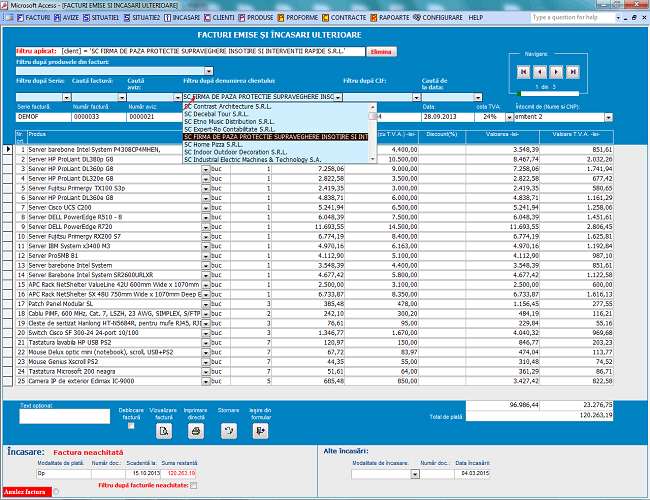650x500 pixels.
Task: Select SC Etno Music Distribution S.R.L. from list
Action: (x=276, y=122)
